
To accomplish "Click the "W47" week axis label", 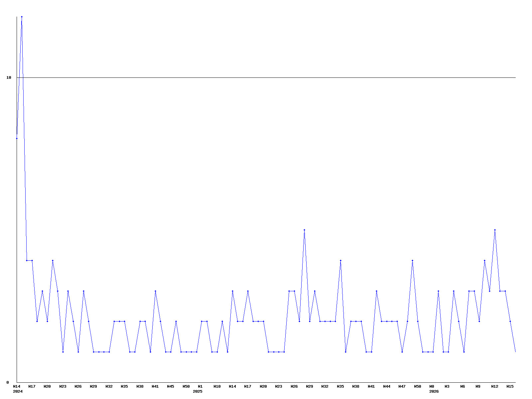I will [402, 386].
